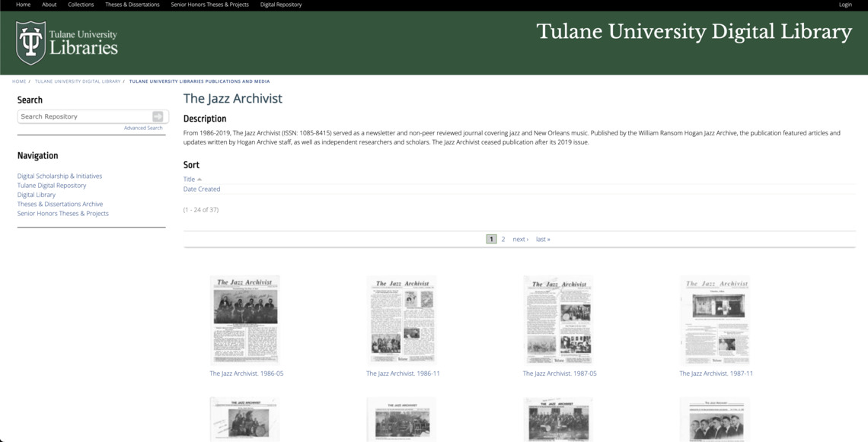The width and height of the screenshot is (868, 442).
Task: Sort results by Date Created
Action: coord(202,189)
